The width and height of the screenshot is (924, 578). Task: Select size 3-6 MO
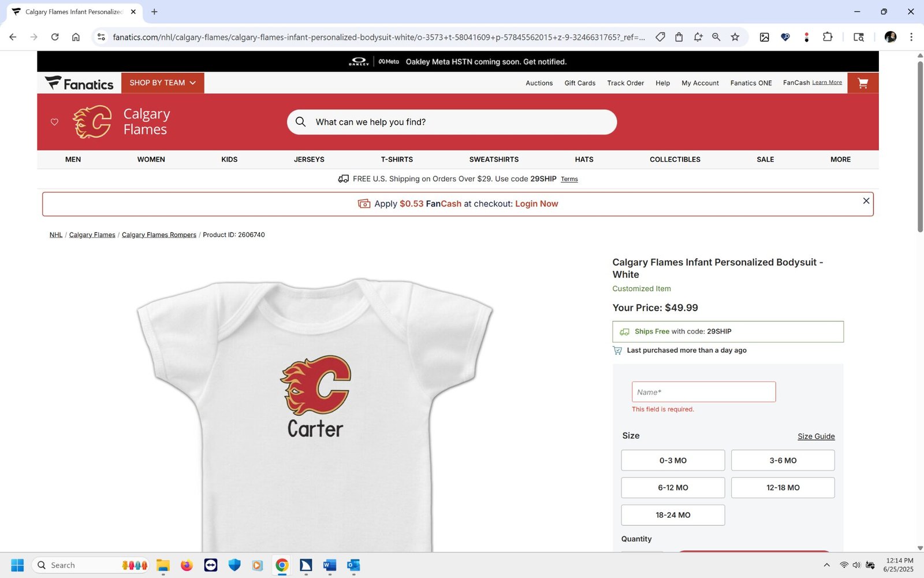(783, 461)
